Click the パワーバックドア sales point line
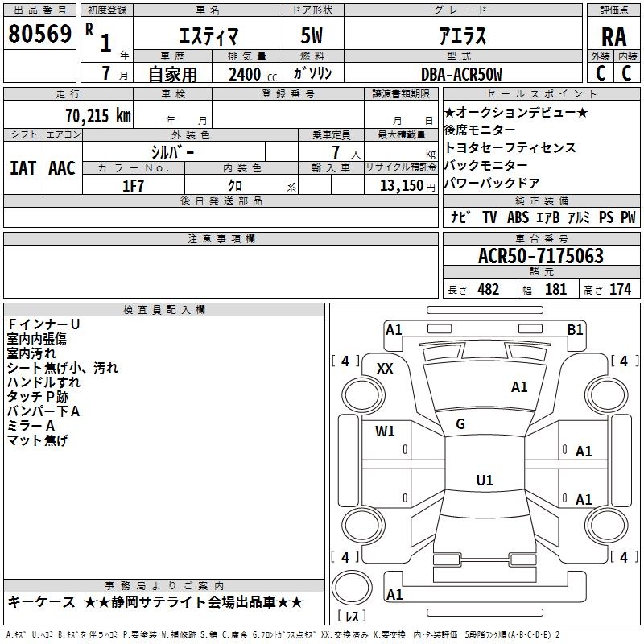The image size is (644, 644). [x=492, y=183]
